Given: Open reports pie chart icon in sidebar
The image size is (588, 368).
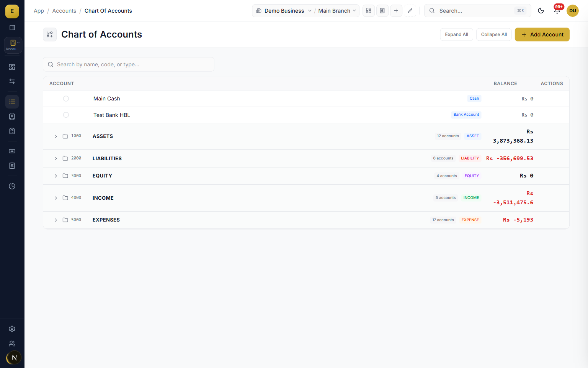Looking at the screenshot, I should pyautogui.click(x=12, y=186).
